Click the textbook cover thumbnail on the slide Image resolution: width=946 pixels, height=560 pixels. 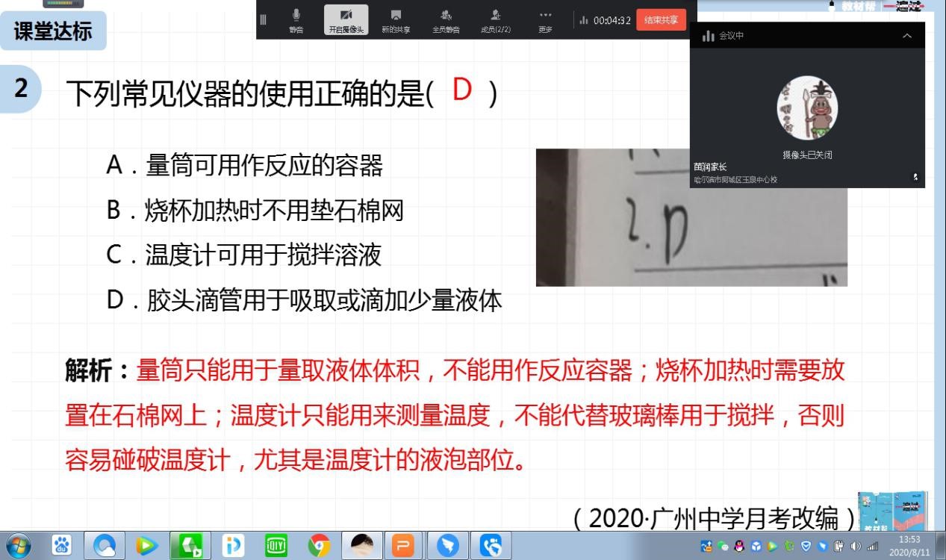892,511
